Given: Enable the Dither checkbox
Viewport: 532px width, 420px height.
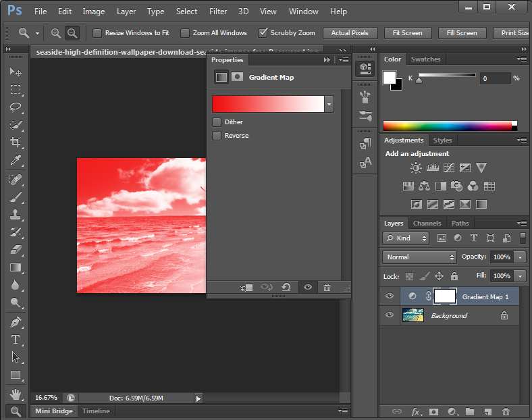Looking at the screenshot, I should tap(217, 122).
